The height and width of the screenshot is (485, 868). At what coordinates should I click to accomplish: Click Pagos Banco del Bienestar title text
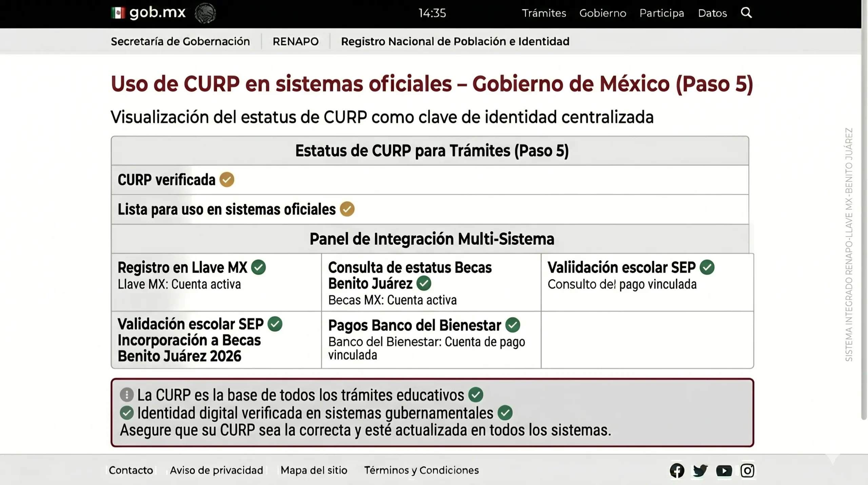(415, 325)
